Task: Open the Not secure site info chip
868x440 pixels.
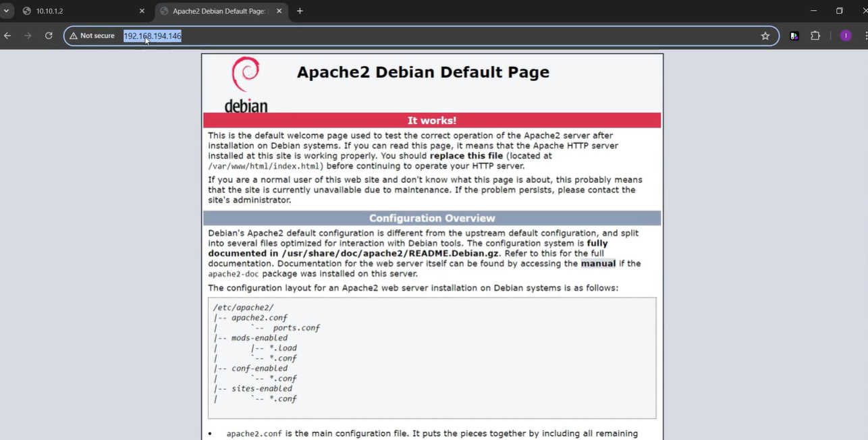Action: click(92, 36)
